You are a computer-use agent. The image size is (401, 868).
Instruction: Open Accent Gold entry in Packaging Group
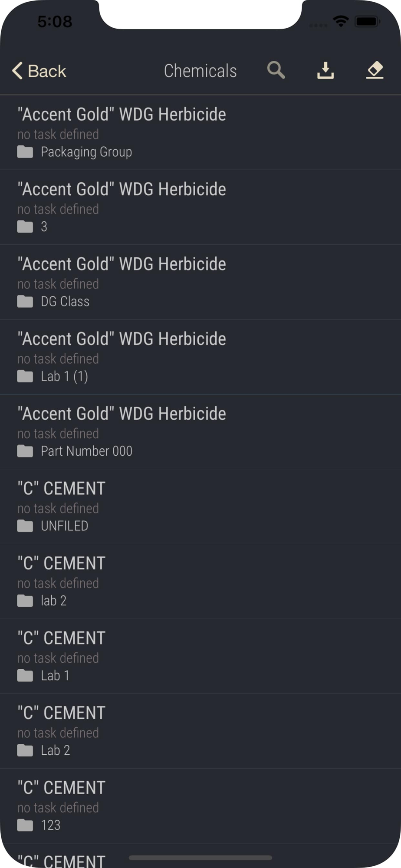tap(200, 132)
